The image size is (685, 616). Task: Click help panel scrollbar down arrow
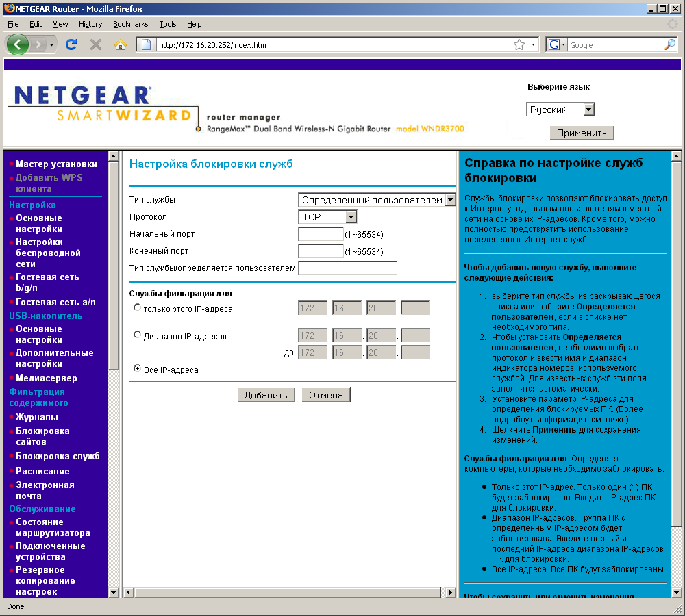(676, 593)
